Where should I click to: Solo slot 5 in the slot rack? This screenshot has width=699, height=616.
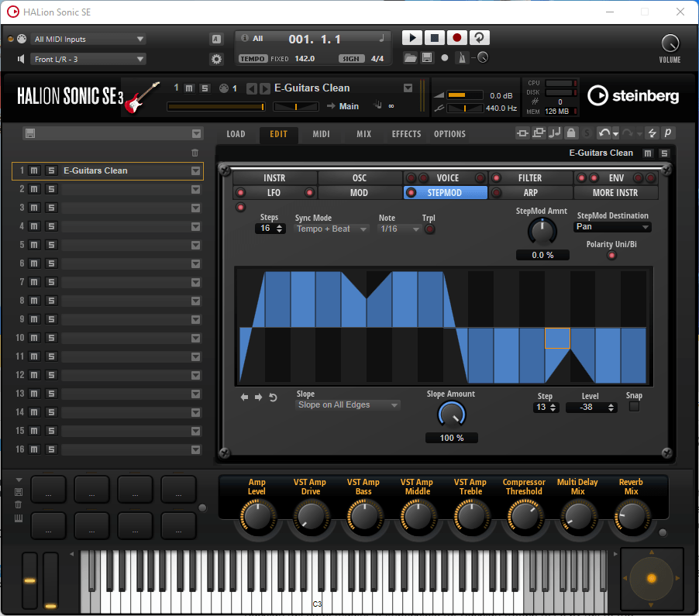pos(51,245)
